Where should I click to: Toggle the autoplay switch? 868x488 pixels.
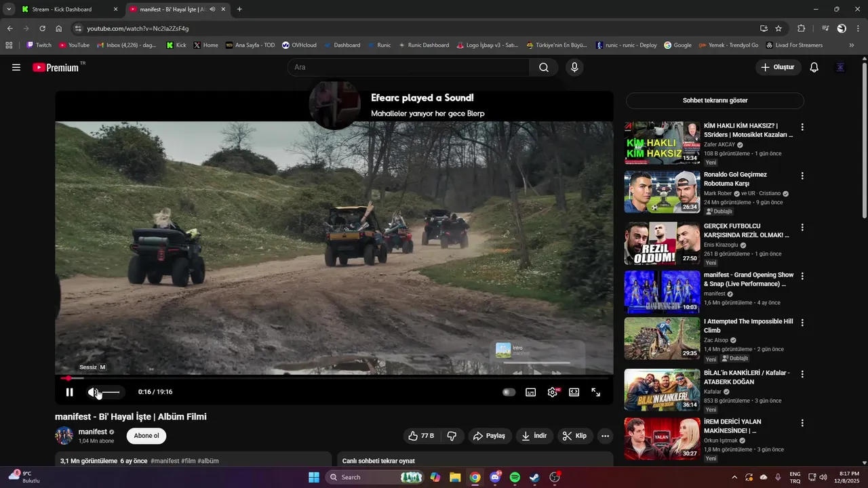509,392
